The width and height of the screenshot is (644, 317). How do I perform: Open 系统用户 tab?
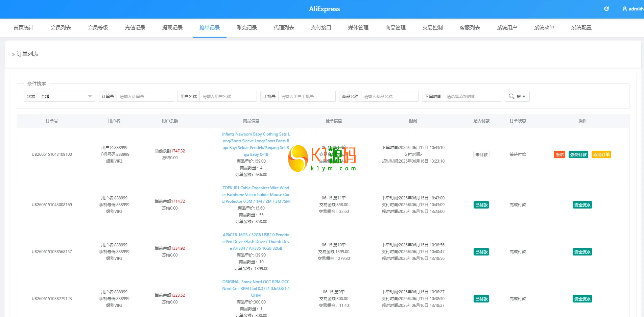(x=507, y=28)
